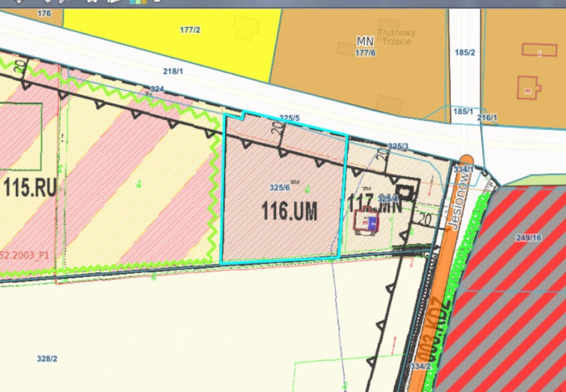Select road parcel 218/1 label
The height and width of the screenshot is (392, 566).
[173, 72]
